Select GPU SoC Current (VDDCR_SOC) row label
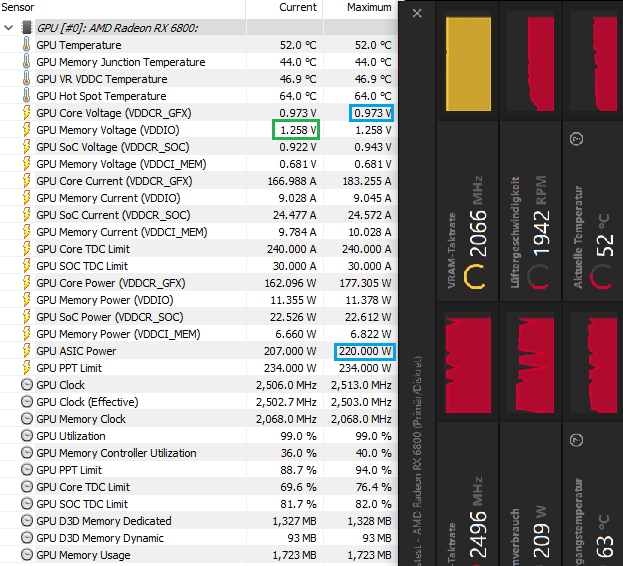This screenshot has height=566, width=623. (x=113, y=215)
